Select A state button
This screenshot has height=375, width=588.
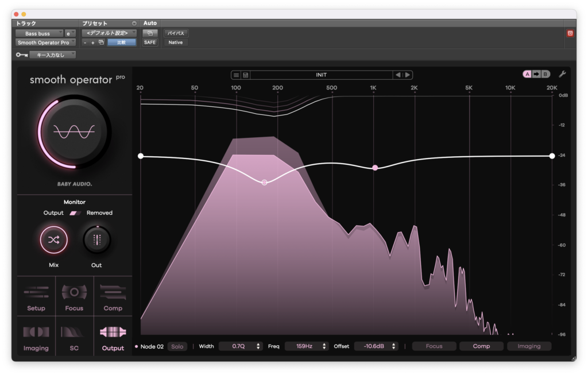527,74
